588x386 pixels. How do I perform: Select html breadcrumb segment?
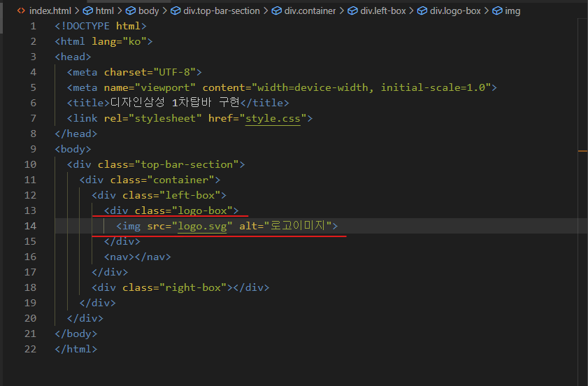[x=105, y=11]
